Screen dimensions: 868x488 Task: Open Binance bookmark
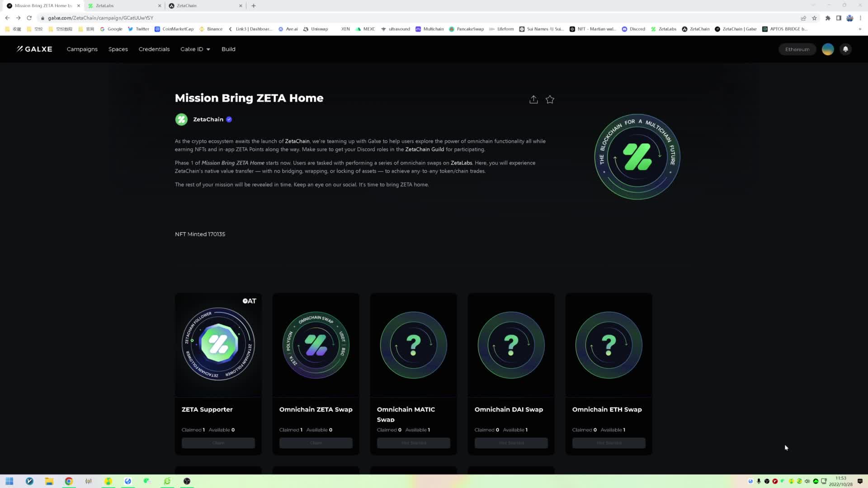211,29
